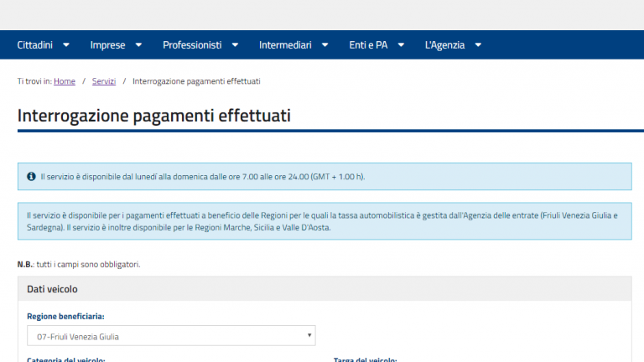Open the Cittadini navigation menu
This screenshot has height=362, width=644.
click(34, 45)
